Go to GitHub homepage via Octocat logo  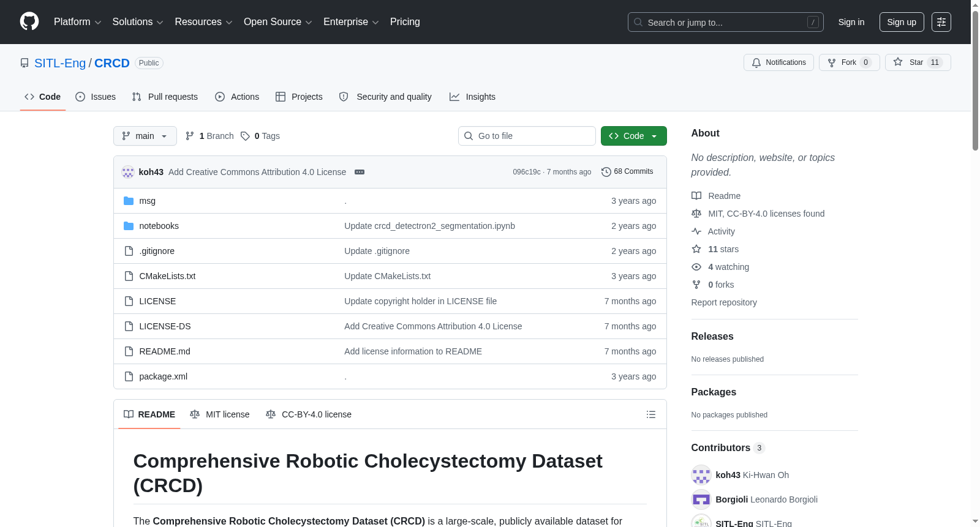click(29, 22)
